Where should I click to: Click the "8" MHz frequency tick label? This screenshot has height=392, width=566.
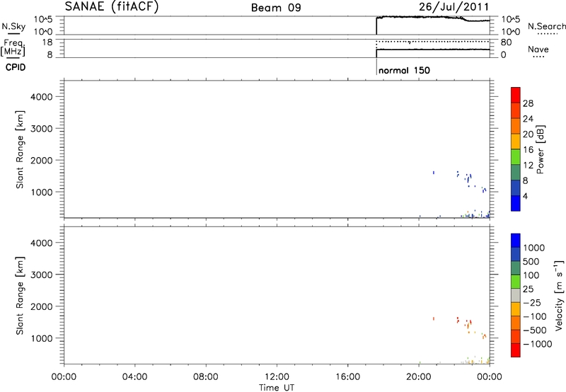coord(50,55)
